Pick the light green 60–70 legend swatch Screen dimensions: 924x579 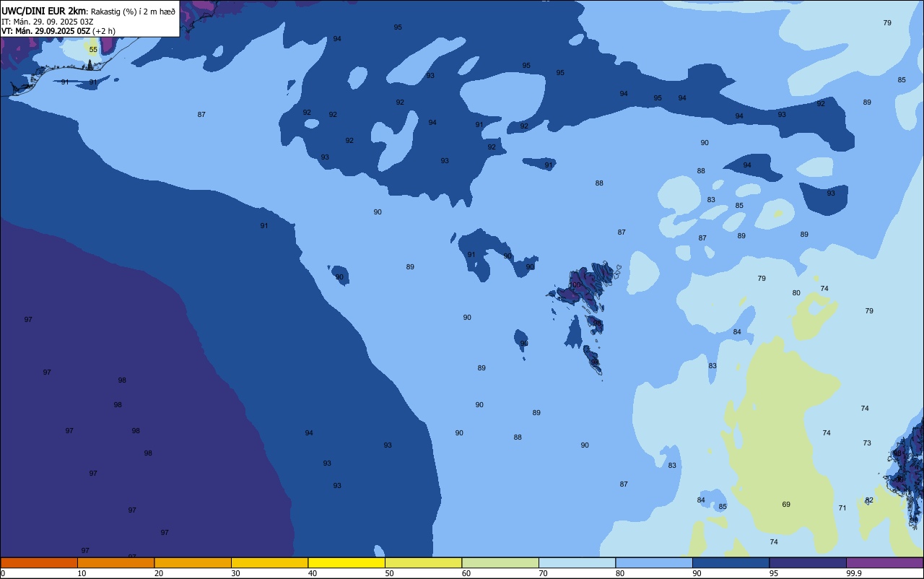(500, 562)
